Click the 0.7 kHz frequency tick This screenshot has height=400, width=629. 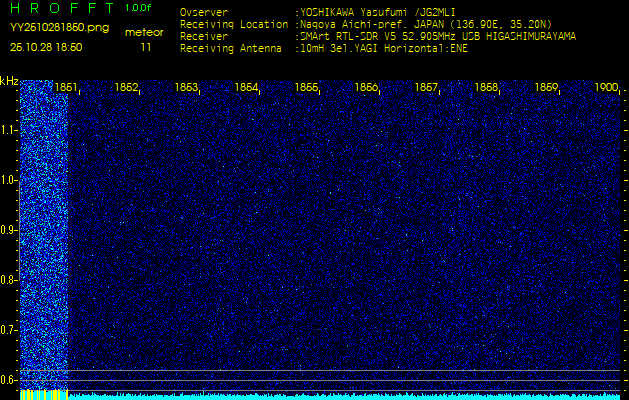pyautogui.click(x=9, y=329)
